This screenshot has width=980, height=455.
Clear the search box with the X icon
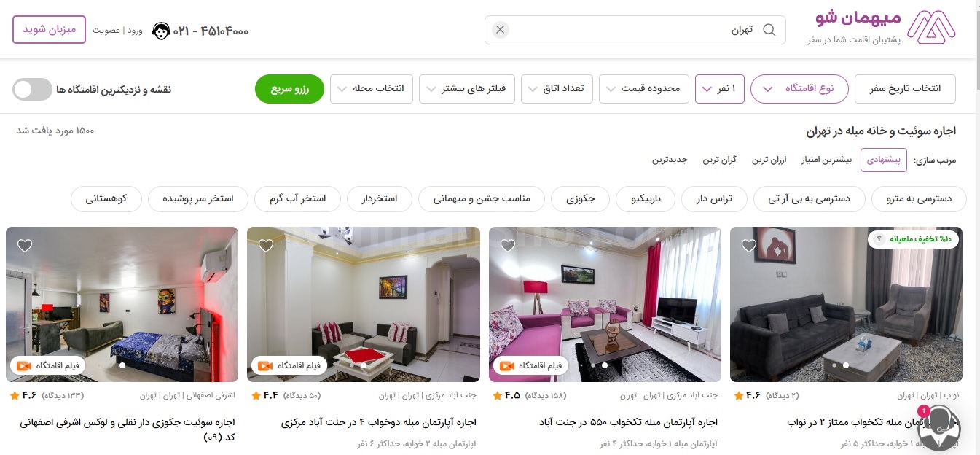[x=500, y=30]
